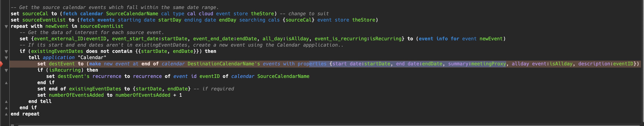Click the 'cal cloud' constant
Viewport: 644px width, 126px height.
click(200, 14)
